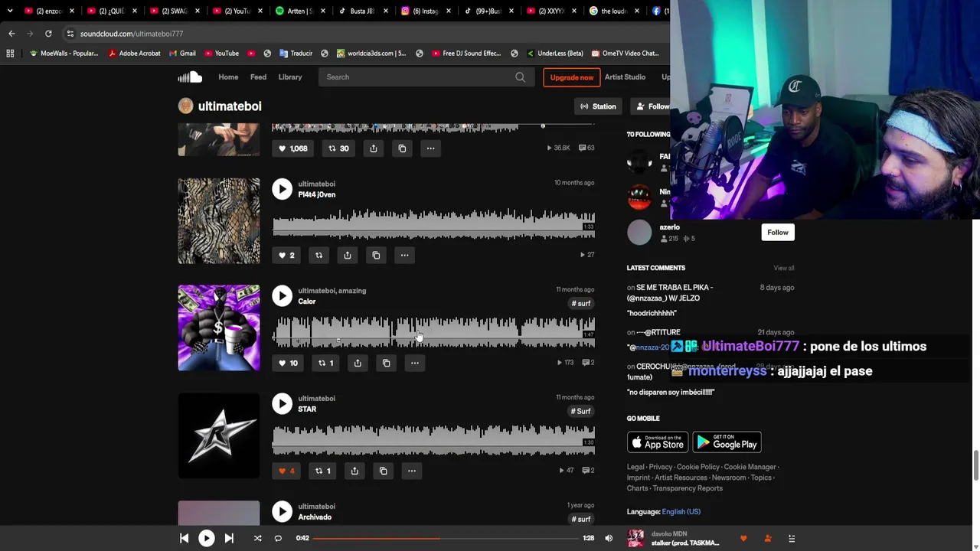Go to SoundCloud Home
980x551 pixels.
point(228,77)
